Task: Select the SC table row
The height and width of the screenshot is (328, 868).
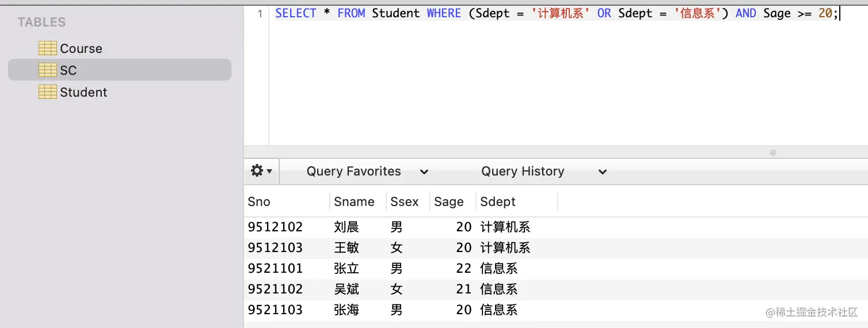Action: point(120,70)
